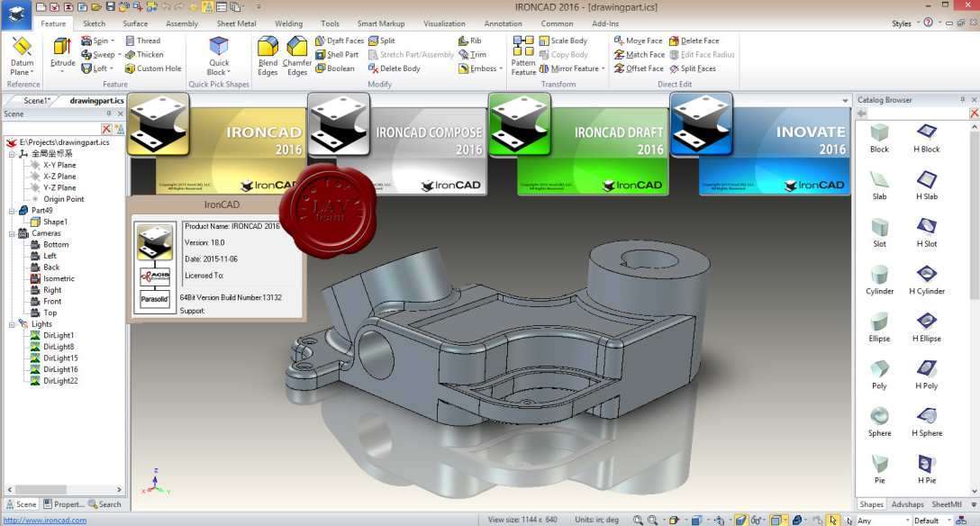
Task: Choose the Cylinder shape from Catalog Browser
Action: click(879, 275)
